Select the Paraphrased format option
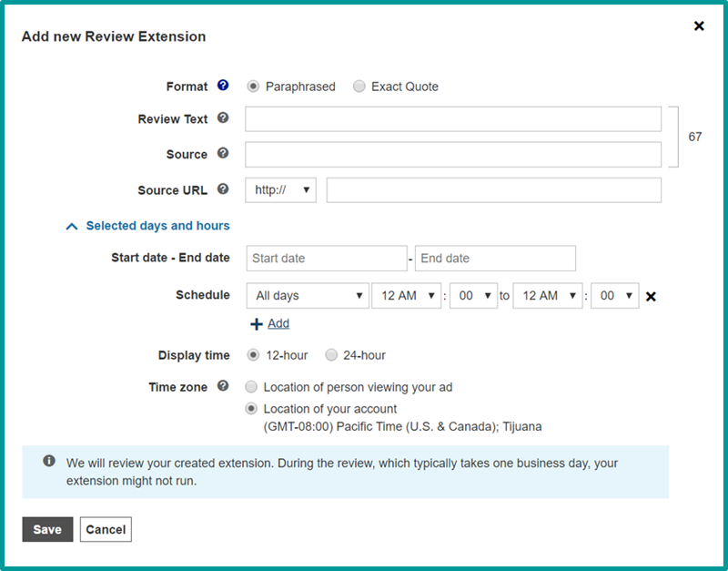The height and width of the screenshot is (571, 728). pyautogui.click(x=253, y=87)
